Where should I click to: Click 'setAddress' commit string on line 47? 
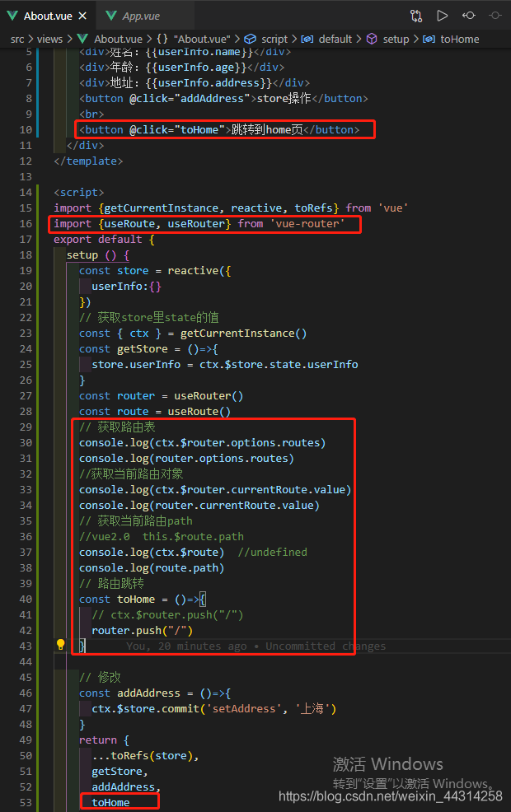tap(244, 708)
